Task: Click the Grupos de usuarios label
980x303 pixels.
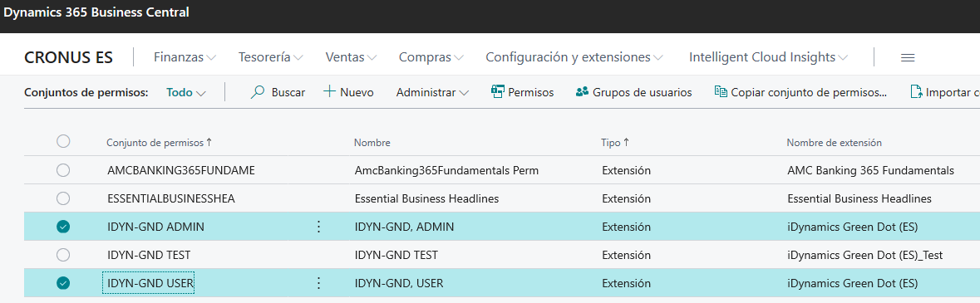Action: 643,92
